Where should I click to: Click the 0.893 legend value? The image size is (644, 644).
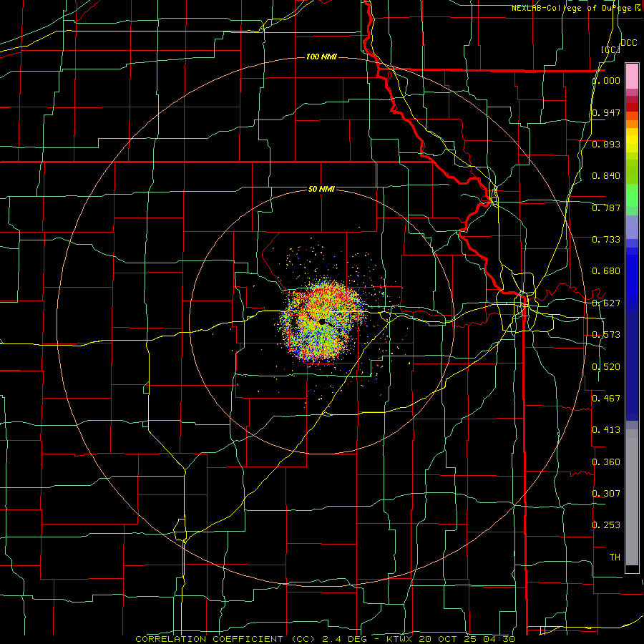pyautogui.click(x=606, y=144)
